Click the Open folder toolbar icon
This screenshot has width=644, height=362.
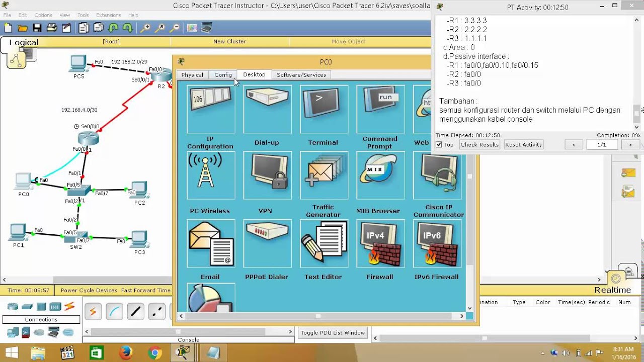coord(22,28)
